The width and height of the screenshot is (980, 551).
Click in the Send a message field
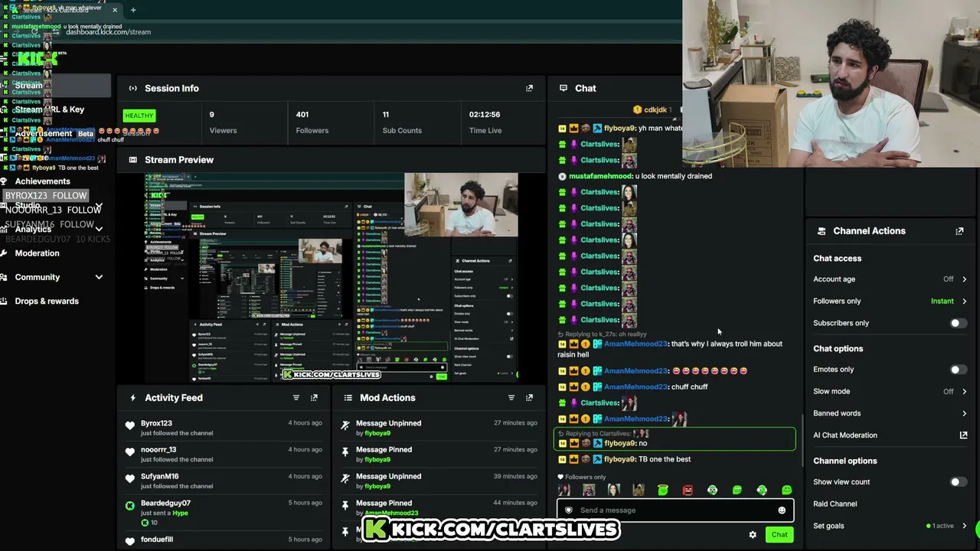[x=675, y=510]
